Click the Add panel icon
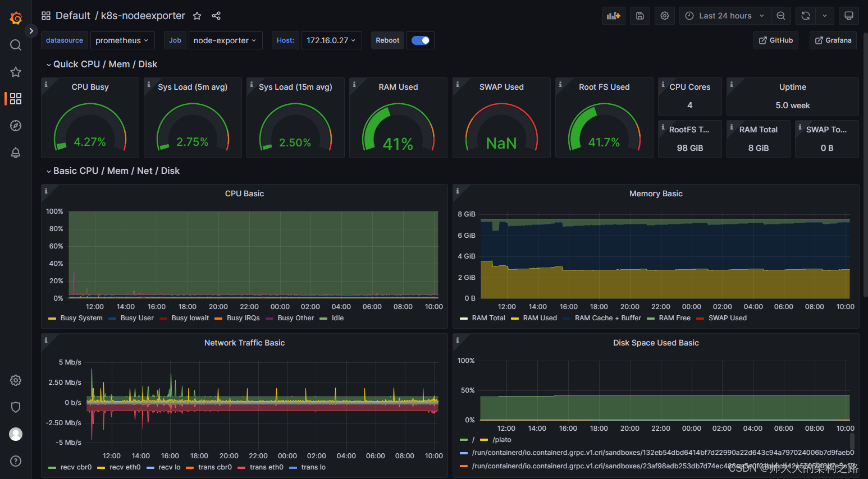Image resolution: width=868 pixels, height=479 pixels. coord(614,16)
